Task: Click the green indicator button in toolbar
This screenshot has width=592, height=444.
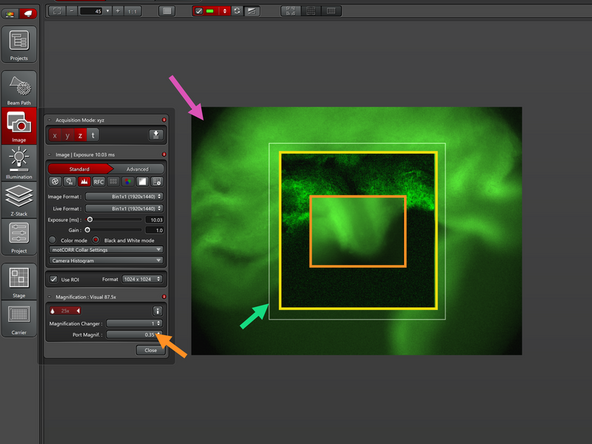Action: click(x=210, y=11)
